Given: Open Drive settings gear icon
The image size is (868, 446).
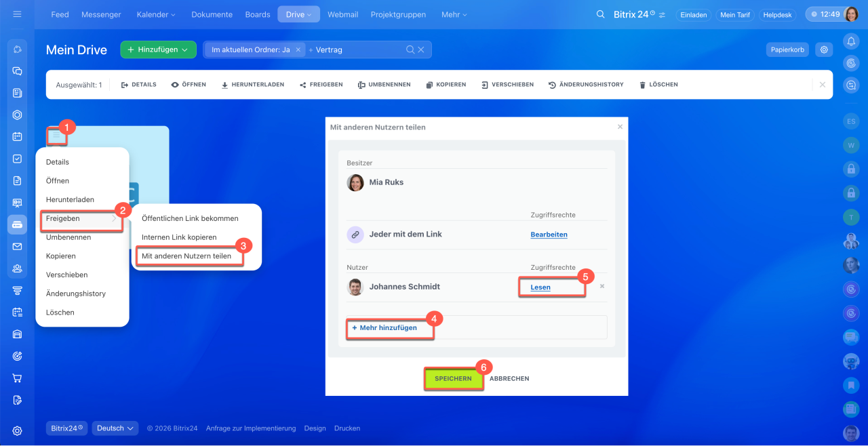Looking at the screenshot, I should [x=824, y=49].
